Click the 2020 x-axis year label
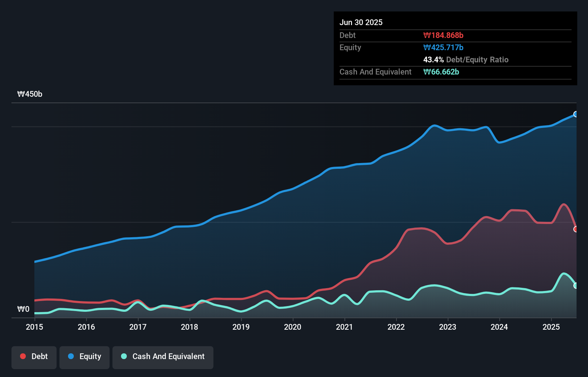 [x=293, y=327]
